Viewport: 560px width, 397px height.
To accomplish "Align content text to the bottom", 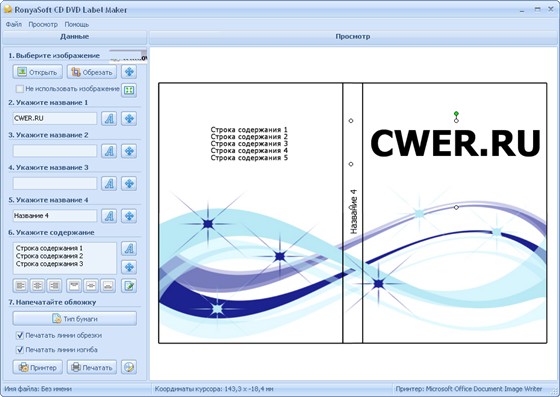I will (x=108, y=286).
